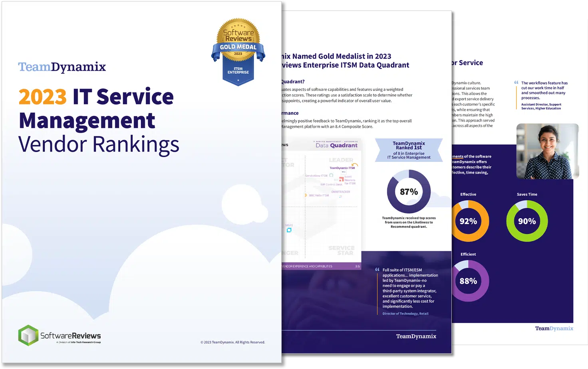Click the purple 88% Efficient donut chart
588x369 pixels.
coord(468,281)
